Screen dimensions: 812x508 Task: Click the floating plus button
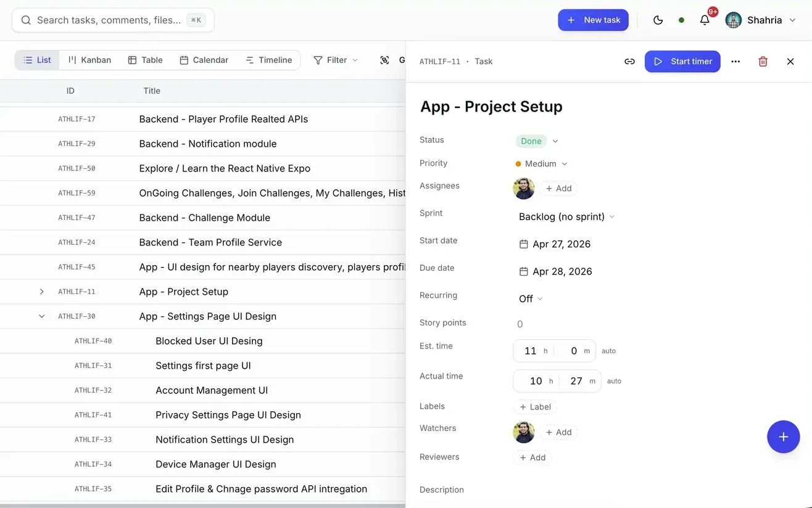pos(784,437)
